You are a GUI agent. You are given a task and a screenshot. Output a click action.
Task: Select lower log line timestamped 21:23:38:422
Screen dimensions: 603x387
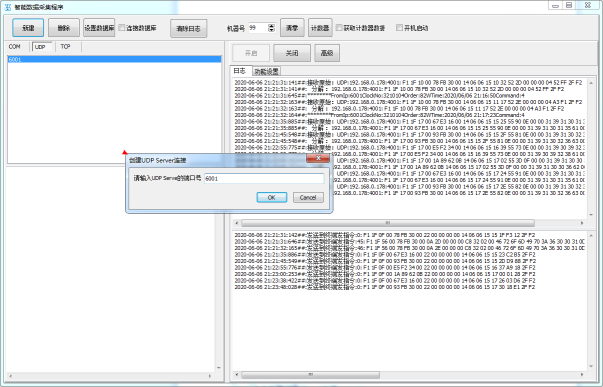[385, 281]
